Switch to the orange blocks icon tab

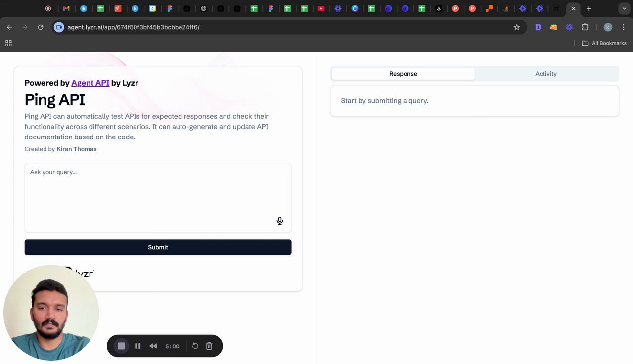(489, 8)
